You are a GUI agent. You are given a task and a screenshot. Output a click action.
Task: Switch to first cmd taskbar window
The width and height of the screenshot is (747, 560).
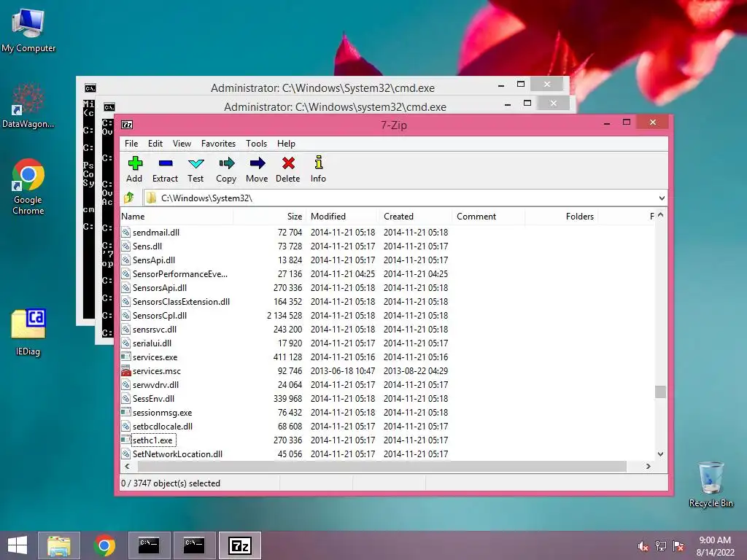pos(149,545)
